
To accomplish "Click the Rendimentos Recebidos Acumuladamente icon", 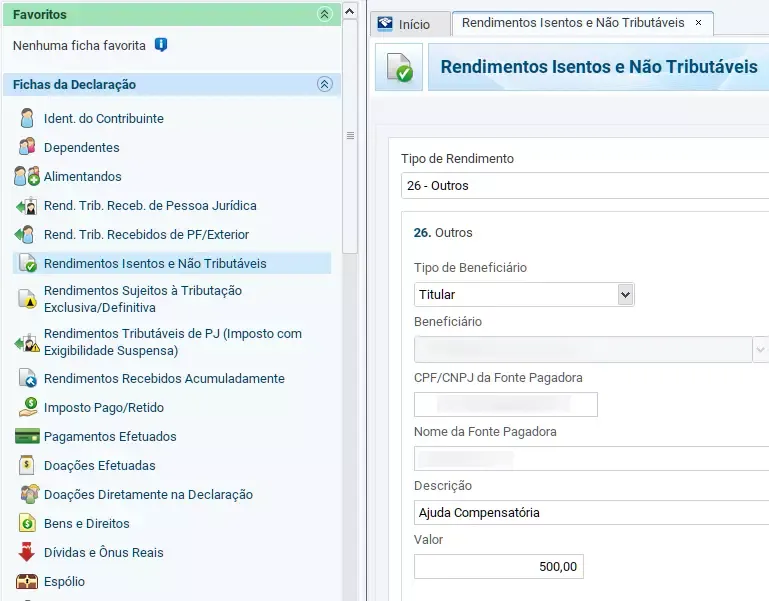I will [x=27, y=378].
